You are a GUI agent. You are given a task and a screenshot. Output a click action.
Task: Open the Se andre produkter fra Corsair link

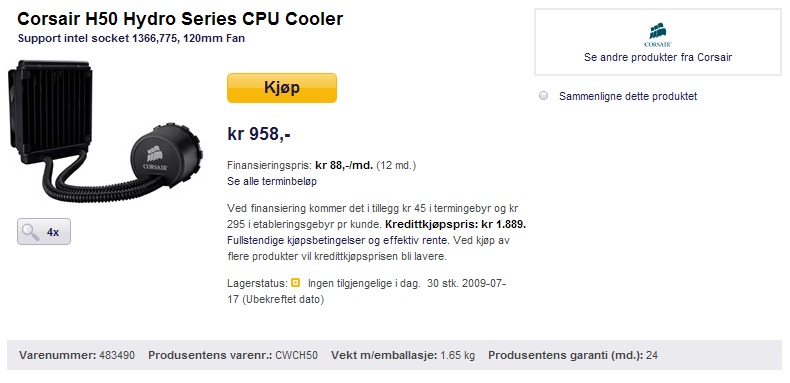pos(657,57)
